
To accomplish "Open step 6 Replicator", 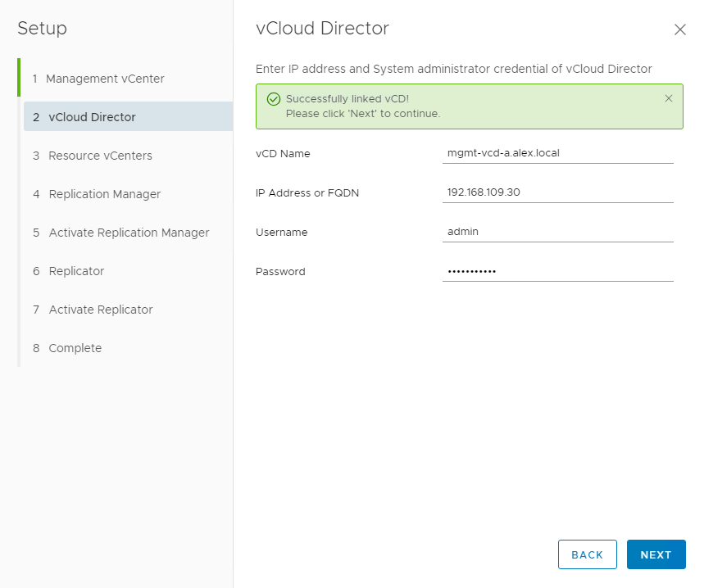I will click(x=76, y=271).
